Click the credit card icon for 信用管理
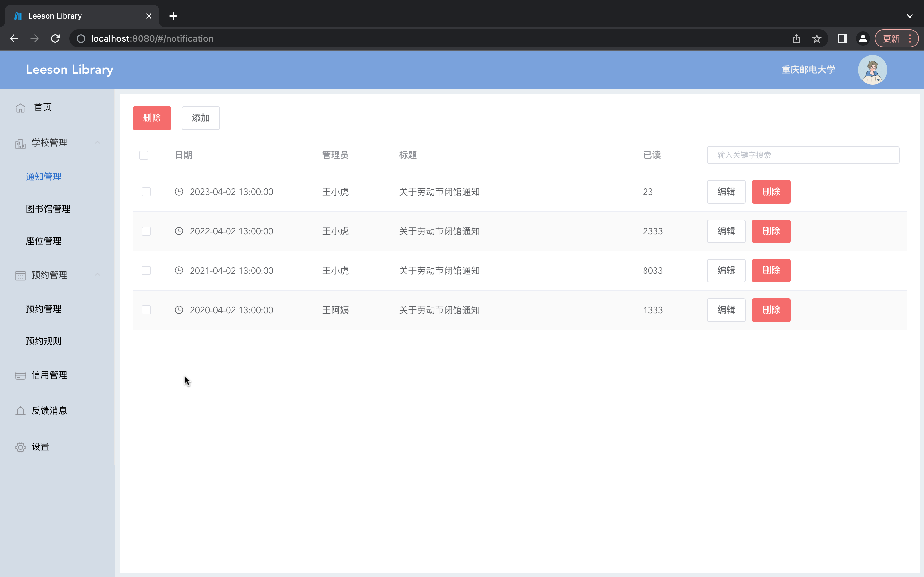 click(x=20, y=375)
